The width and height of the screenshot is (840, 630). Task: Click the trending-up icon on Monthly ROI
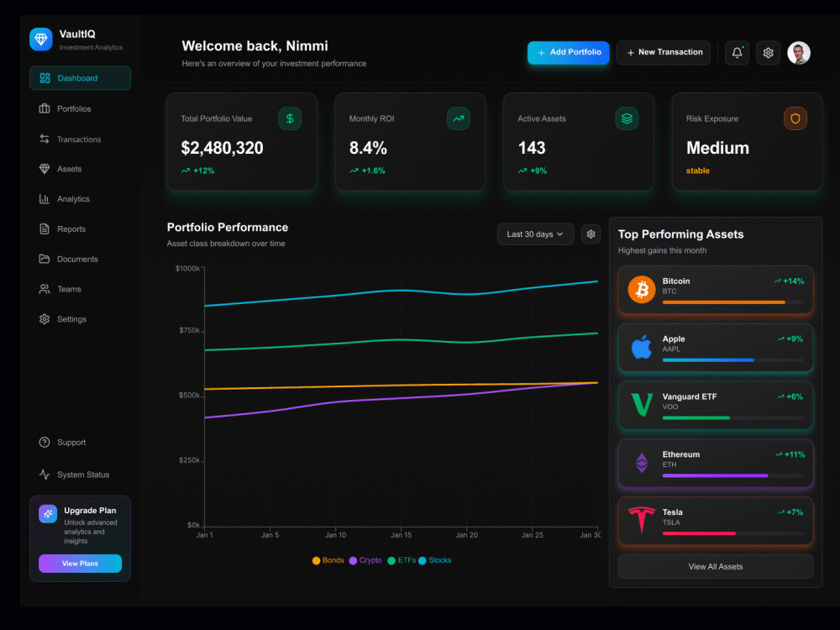tap(458, 118)
